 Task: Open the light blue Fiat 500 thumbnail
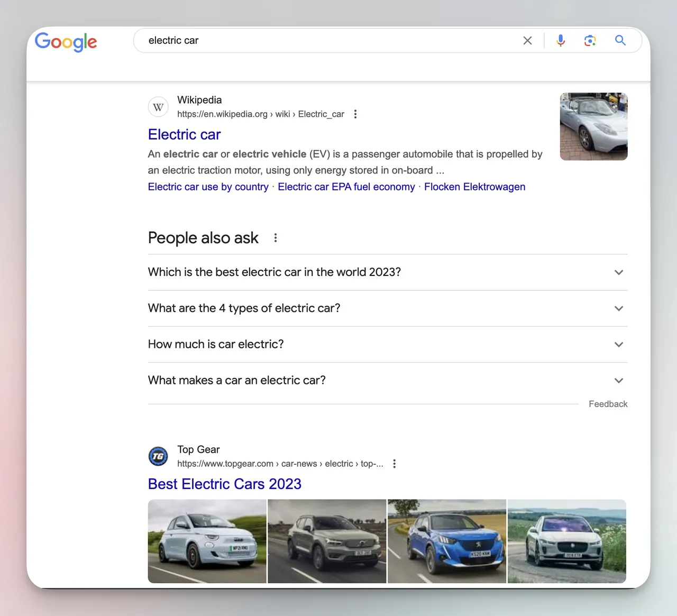tap(207, 541)
